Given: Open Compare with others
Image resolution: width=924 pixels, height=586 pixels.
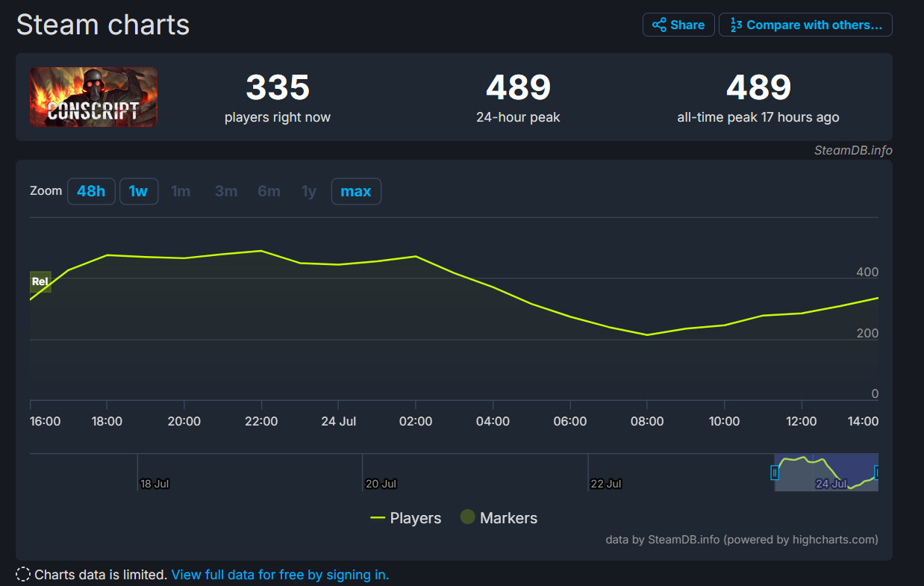Looking at the screenshot, I should pos(805,25).
